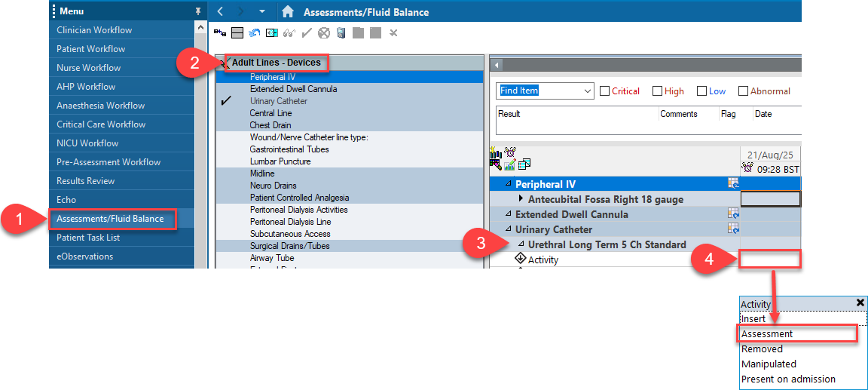Collapse Urethral Long Term 5 Ch Standard triangle
The height and width of the screenshot is (390, 868).
521,244
